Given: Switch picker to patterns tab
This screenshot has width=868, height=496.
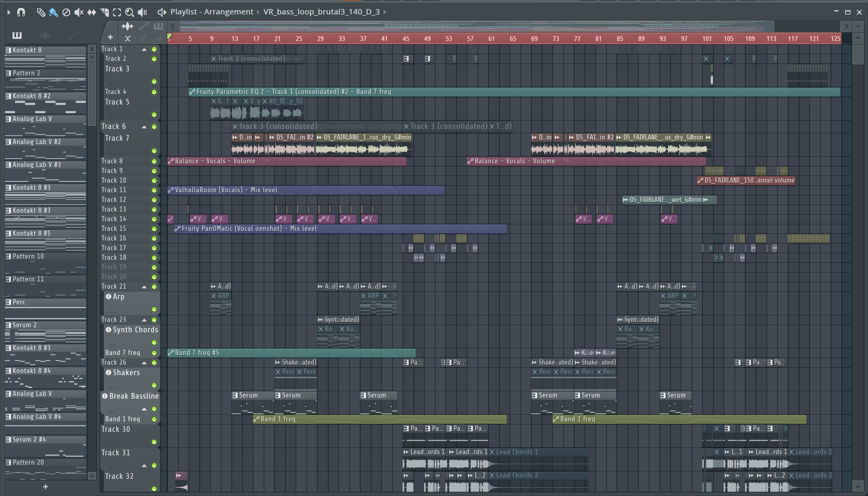Looking at the screenshot, I should (17, 35).
